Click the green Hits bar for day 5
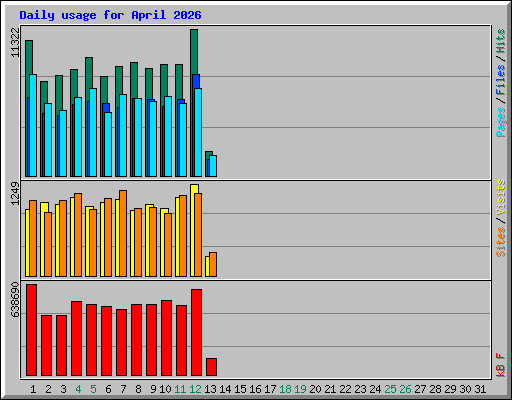This screenshot has width=512, height=400. [89, 73]
